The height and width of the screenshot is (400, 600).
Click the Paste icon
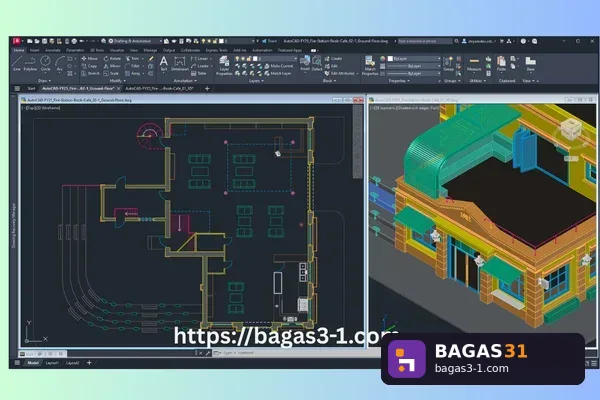[x=501, y=64]
